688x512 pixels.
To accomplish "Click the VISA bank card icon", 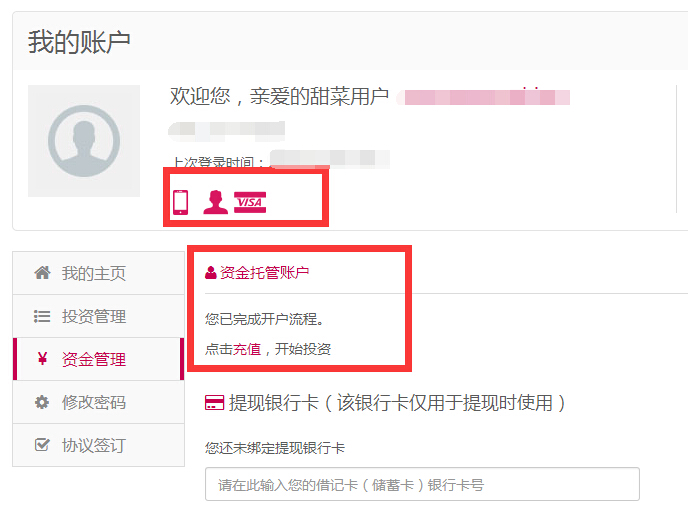I will point(250,202).
